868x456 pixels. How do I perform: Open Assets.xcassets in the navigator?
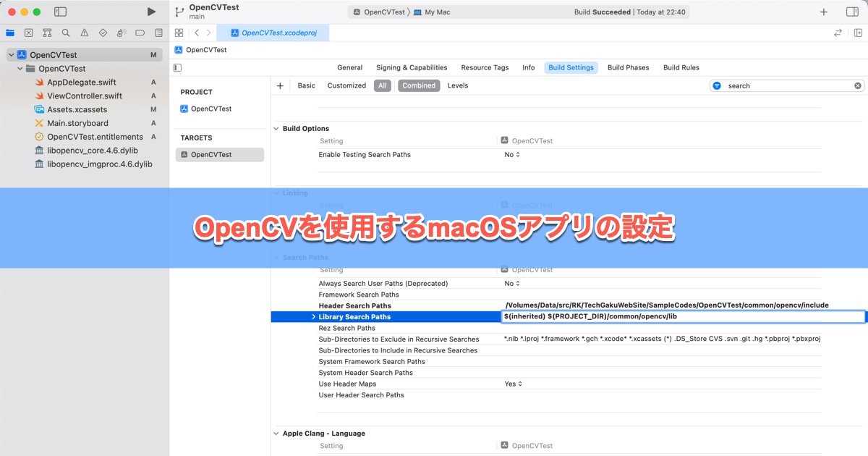[x=71, y=109]
